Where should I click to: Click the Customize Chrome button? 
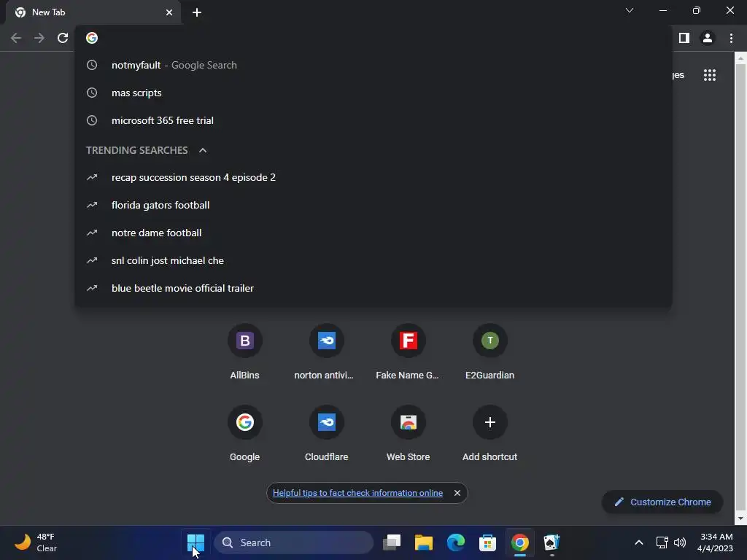coord(662,502)
